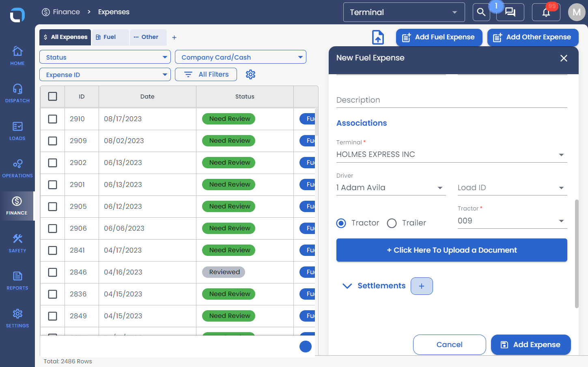Click the search magnifier icon
Viewport: 588px width, 367px height.
point(481,12)
